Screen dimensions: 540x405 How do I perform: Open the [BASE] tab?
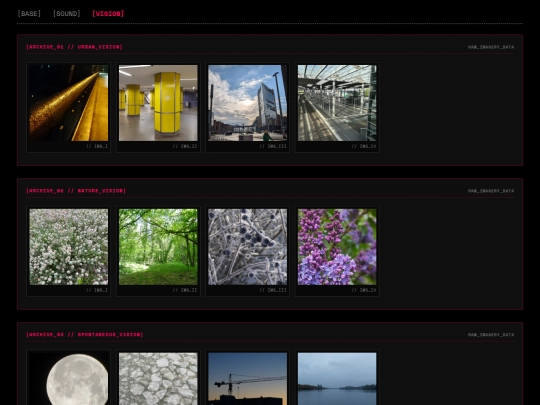click(x=29, y=13)
